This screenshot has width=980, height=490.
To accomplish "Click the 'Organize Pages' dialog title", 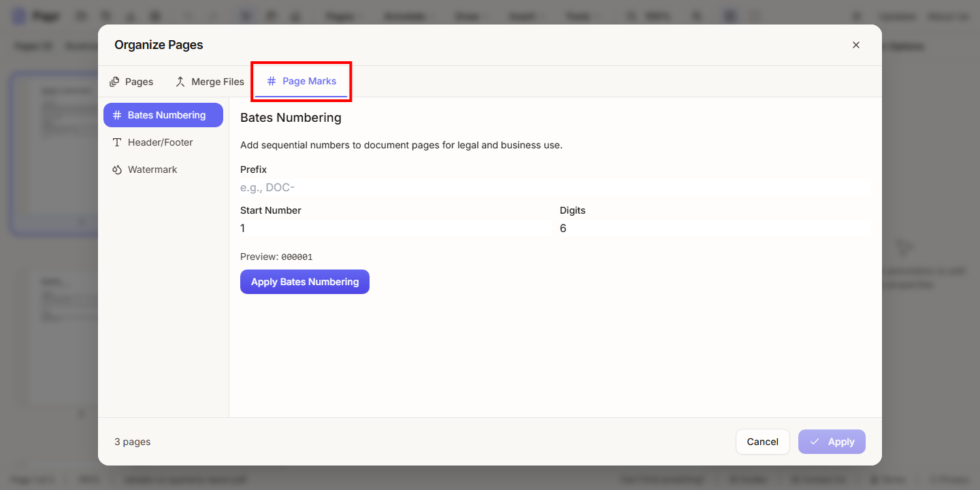I will (159, 45).
